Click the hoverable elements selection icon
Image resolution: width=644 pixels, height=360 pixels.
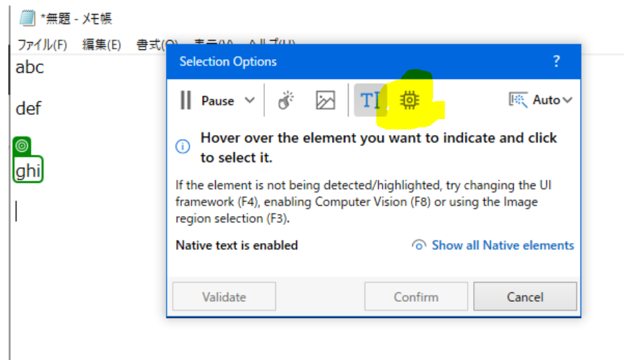[285, 100]
